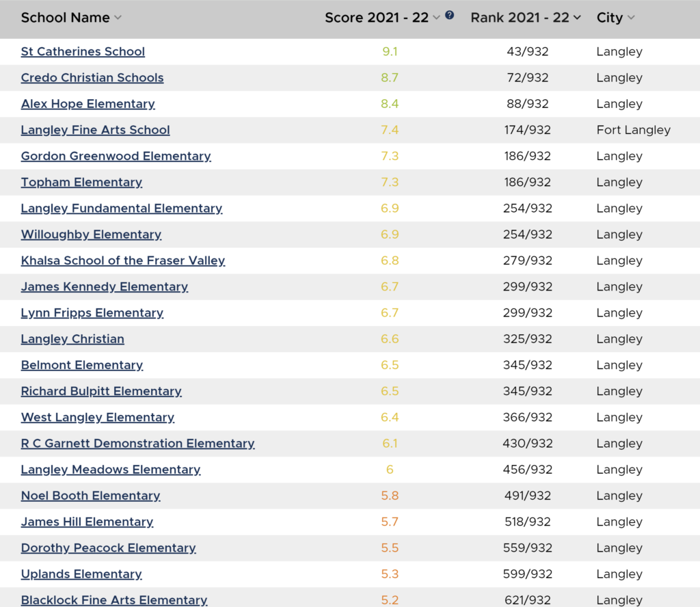Sort by City column chevron
This screenshot has height=607, width=700.
pos(631,17)
